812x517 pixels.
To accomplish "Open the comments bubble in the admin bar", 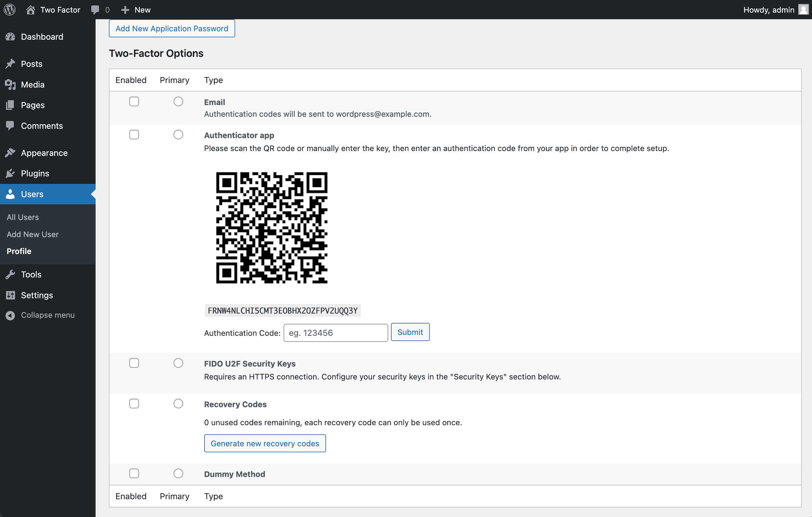I will 95,10.
